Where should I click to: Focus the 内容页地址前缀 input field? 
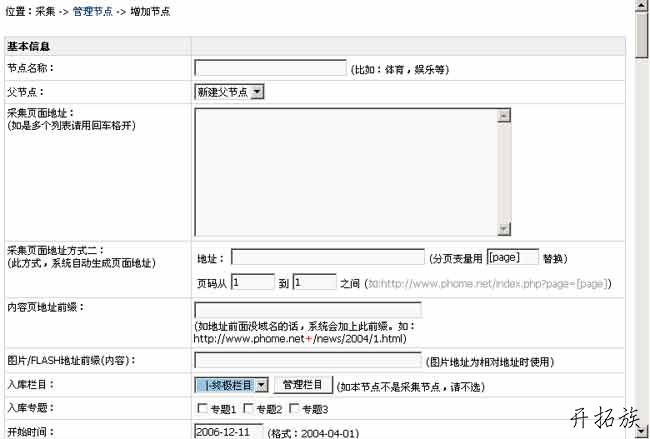pos(308,310)
